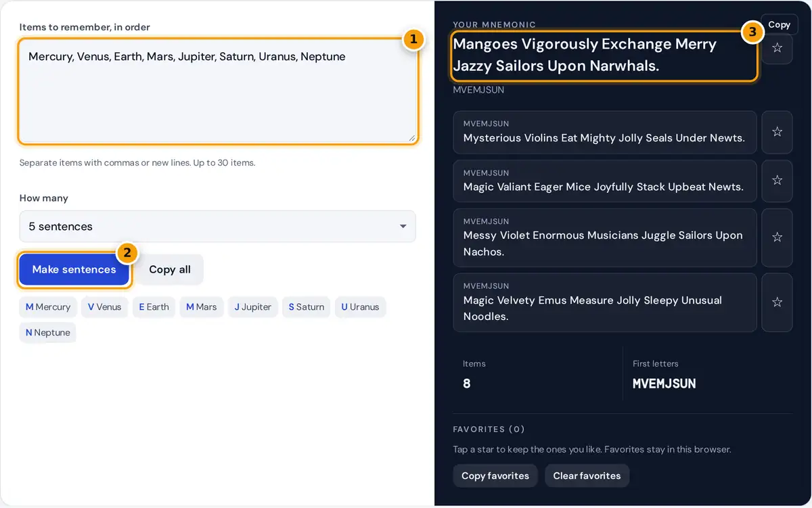
Task: Star the Mangoes Vigorously Exchange mnemonic
Action: [777, 49]
